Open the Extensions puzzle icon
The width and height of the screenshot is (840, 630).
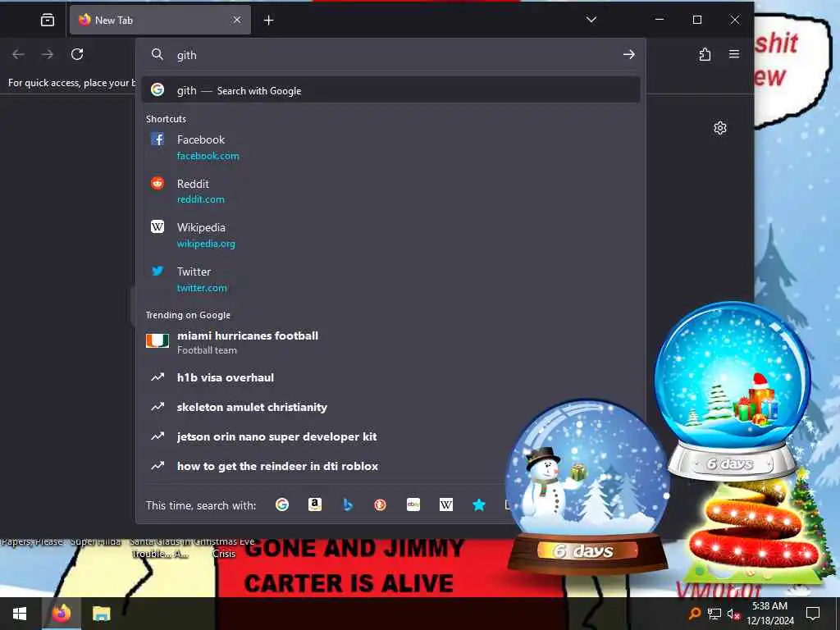705,54
